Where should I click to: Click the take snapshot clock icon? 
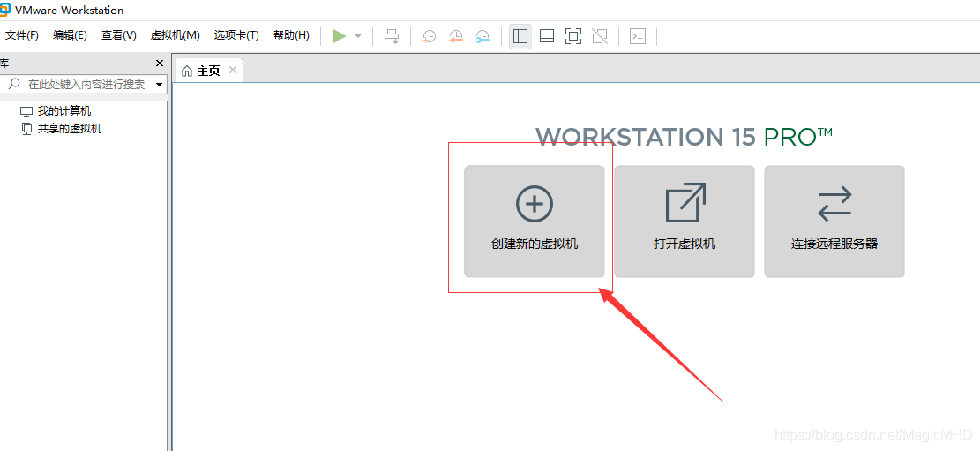point(430,36)
